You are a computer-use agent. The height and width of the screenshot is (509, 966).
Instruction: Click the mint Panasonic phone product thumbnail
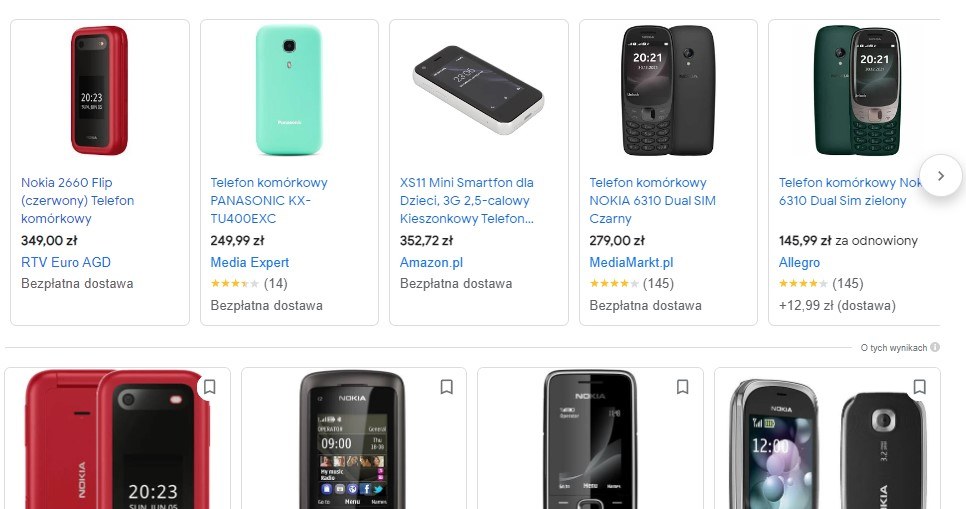(288, 91)
